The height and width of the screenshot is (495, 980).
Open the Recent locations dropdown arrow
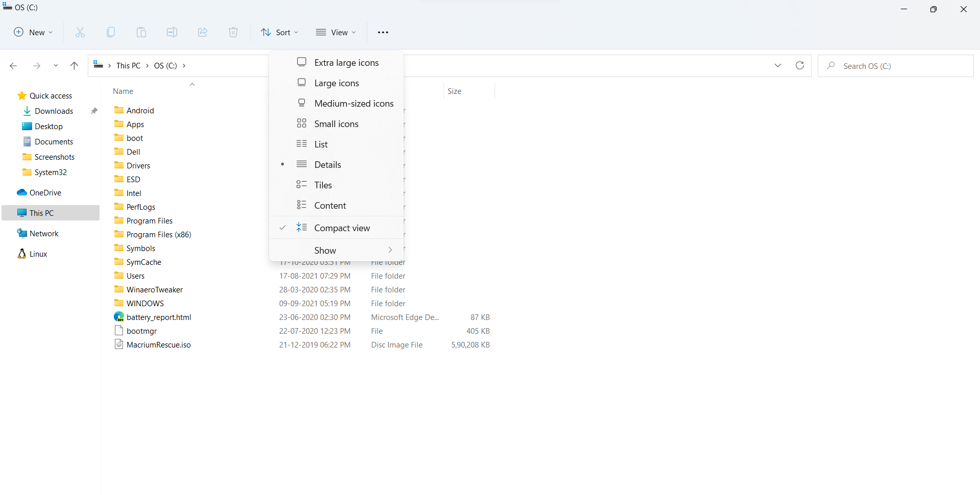[x=56, y=66]
